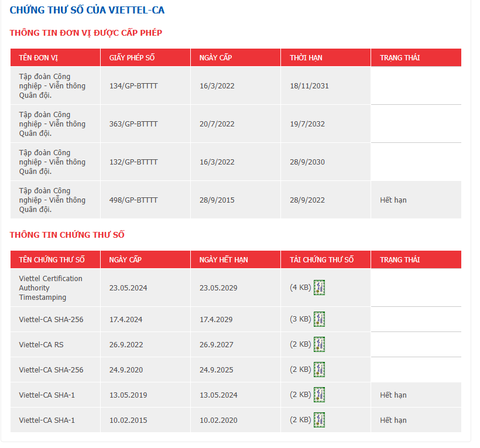Screen dimensions: 480x448
Task: Click expiry date "13.05.2024"
Action: [x=218, y=395]
